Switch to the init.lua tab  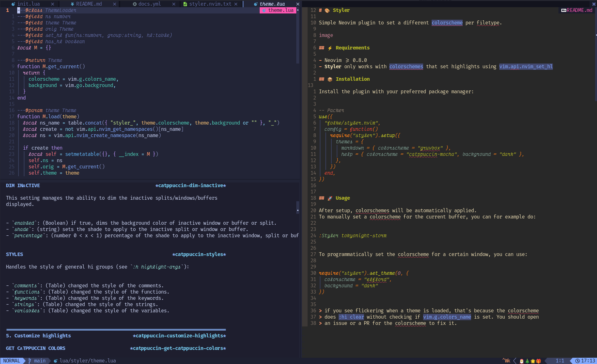pos(29,4)
